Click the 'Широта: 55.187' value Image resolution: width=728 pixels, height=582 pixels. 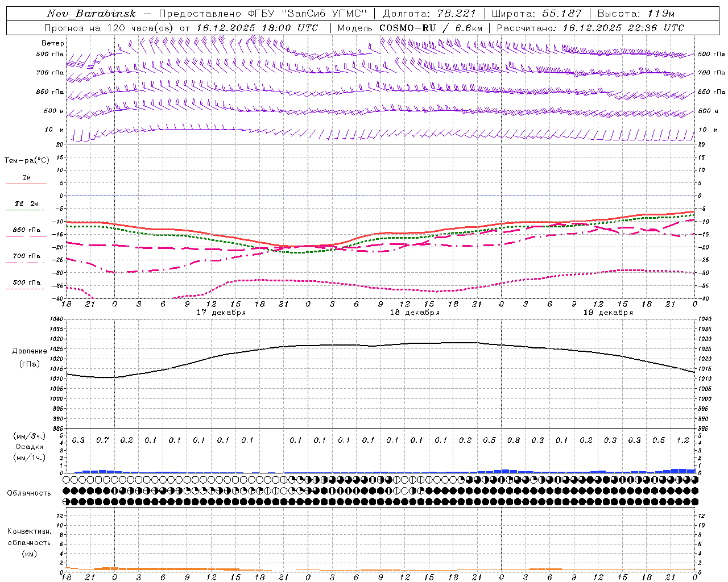[x=537, y=14]
